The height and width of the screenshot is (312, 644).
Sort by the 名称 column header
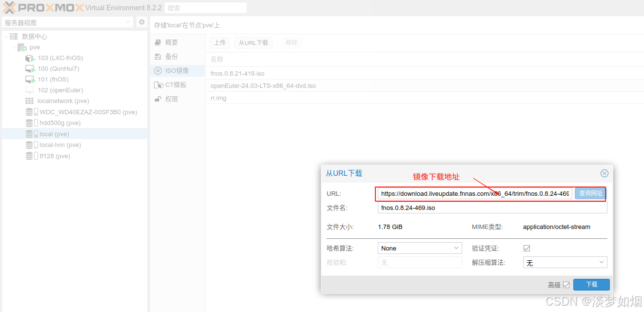click(217, 59)
